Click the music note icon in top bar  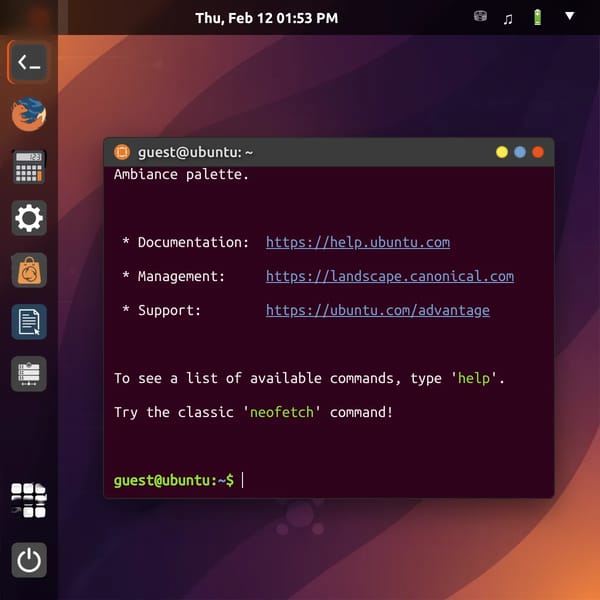508,18
